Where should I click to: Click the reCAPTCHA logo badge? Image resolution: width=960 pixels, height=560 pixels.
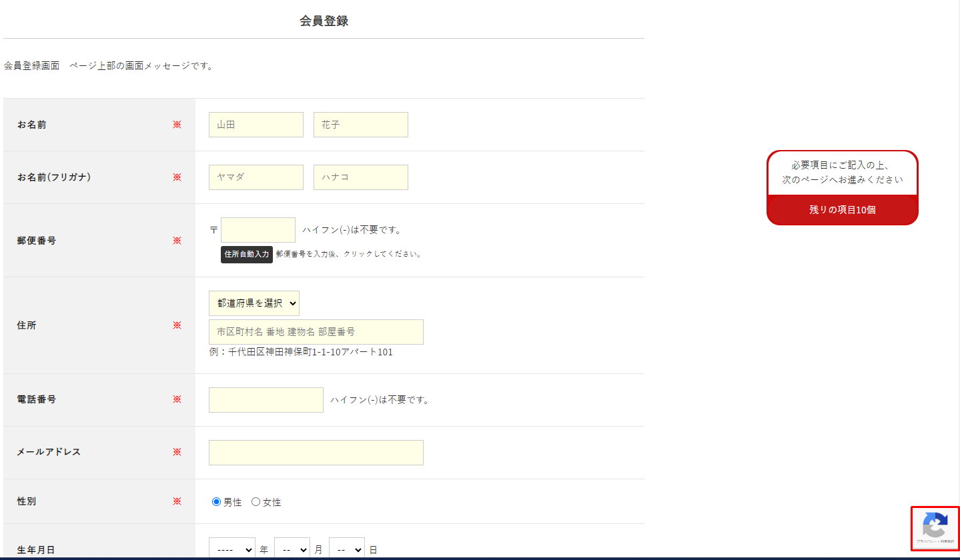coord(935,525)
